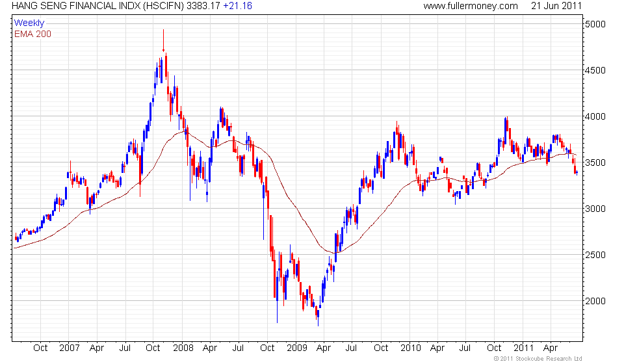
Task: Click the Apr label right after 2011
Action: pos(551,348)
